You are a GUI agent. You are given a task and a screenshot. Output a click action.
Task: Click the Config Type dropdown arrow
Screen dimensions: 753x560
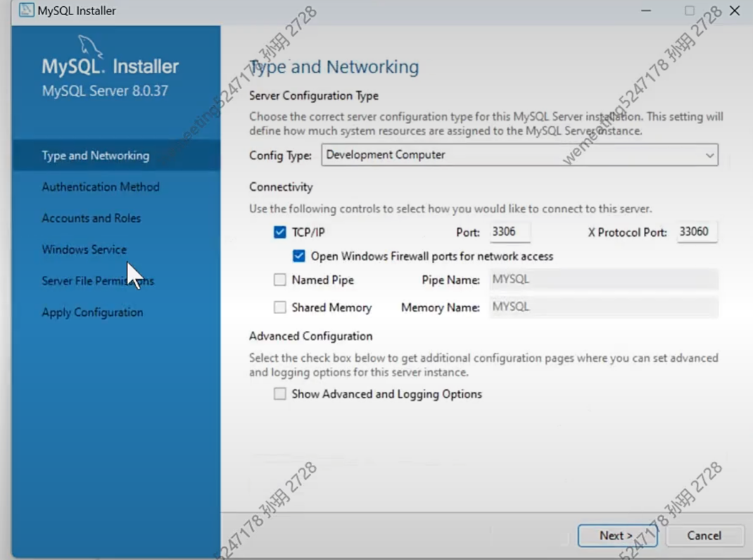tap(709, 156)
